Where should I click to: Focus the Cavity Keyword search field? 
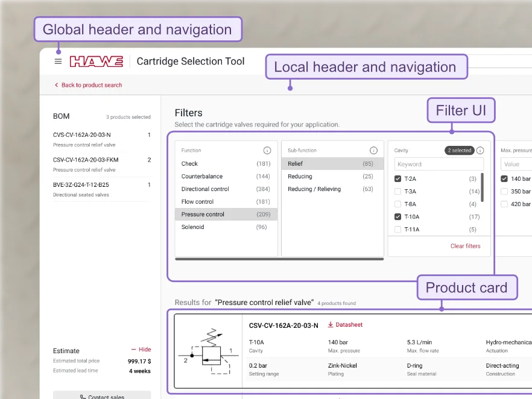pos(439,164)
